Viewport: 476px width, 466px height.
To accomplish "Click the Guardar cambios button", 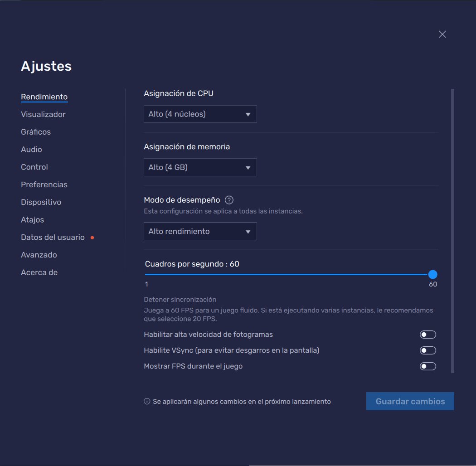I will point(410,401).
